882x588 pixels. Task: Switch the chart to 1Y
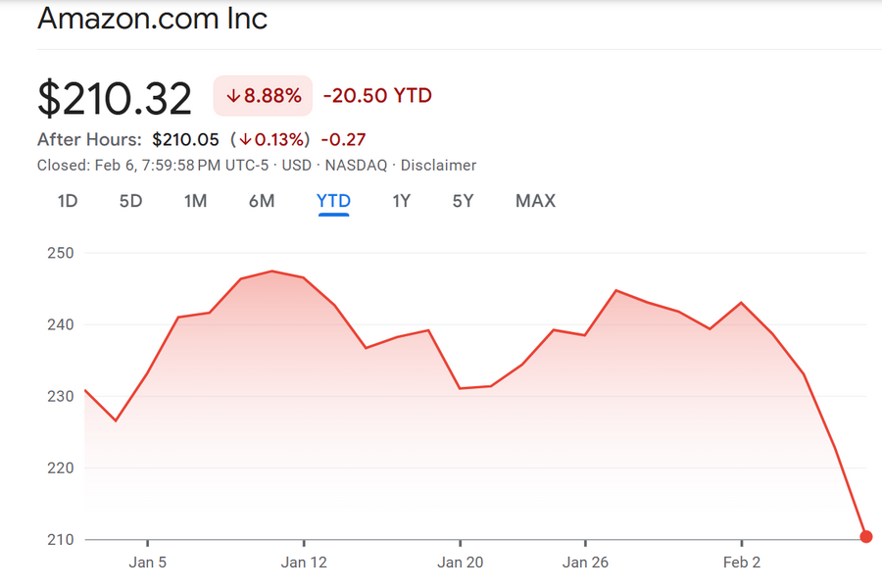click(401, 201)
